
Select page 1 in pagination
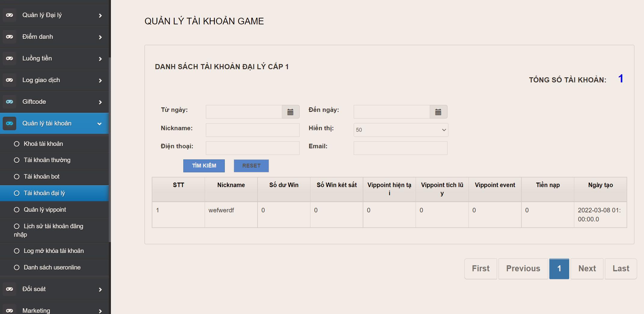coord(559,269)
